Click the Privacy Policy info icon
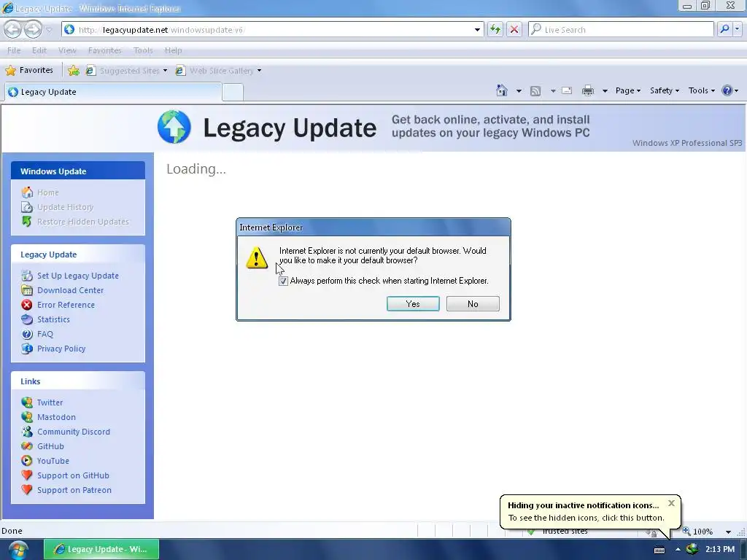Screen dimensions: 747x560 point(27,349)
